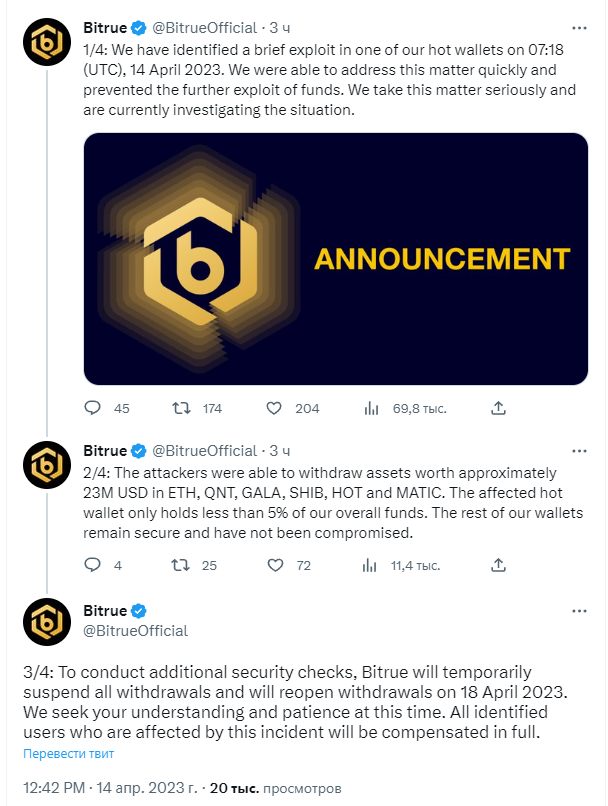Open the ANNOUNCEMENT image attachment
608x806 pixels.
[x=336, y=259]
